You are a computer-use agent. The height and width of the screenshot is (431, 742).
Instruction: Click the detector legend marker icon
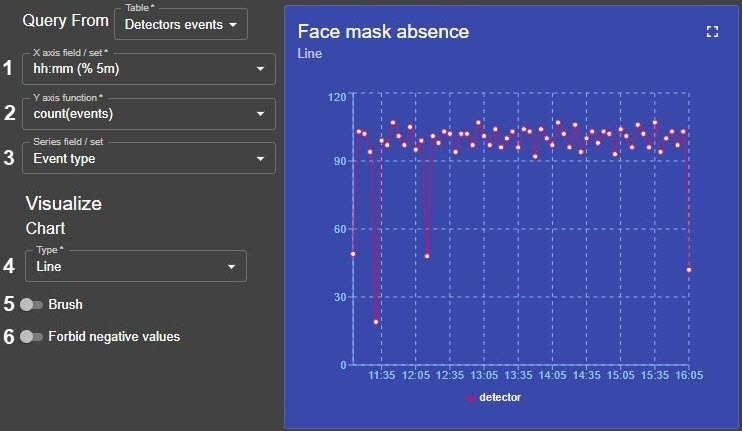click(x=470, y=398)
